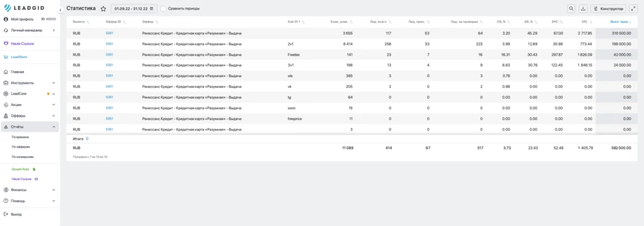644x226 pixels.
Task: Expand table to fullscreen
Action: pyautogui.click(x=633, y=9)
